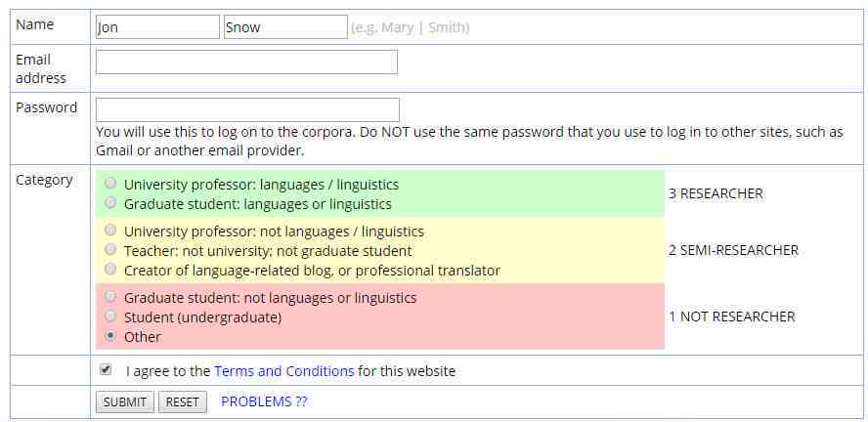Select University professor: not languages / linguistics
Viewport: 868px width, 422px height.
coord(110,230)
